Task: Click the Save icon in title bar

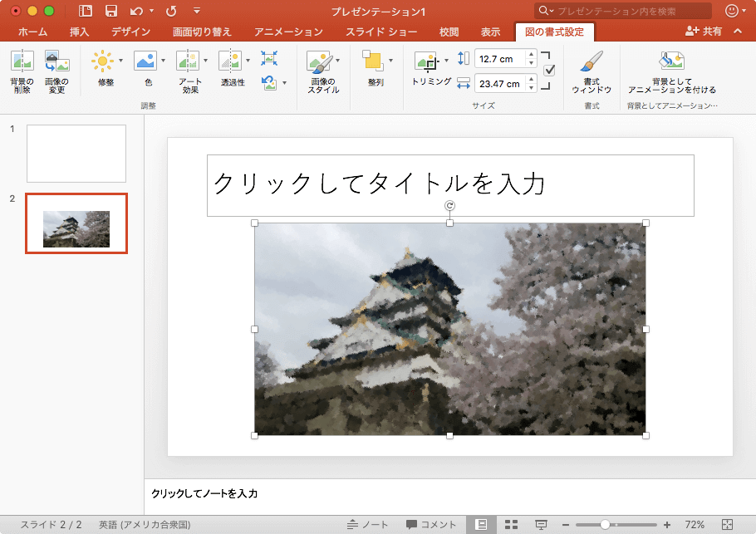Action: click(x=111, y=11)
